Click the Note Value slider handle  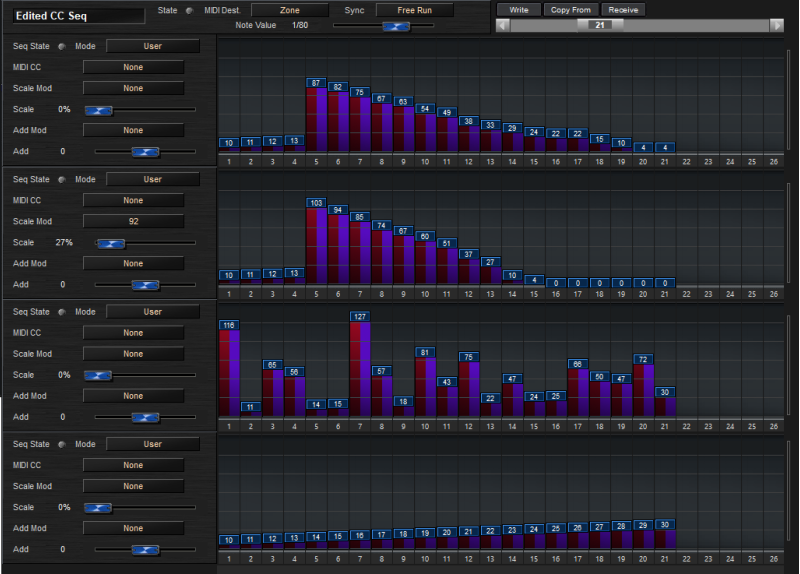(x=396, y=25)
